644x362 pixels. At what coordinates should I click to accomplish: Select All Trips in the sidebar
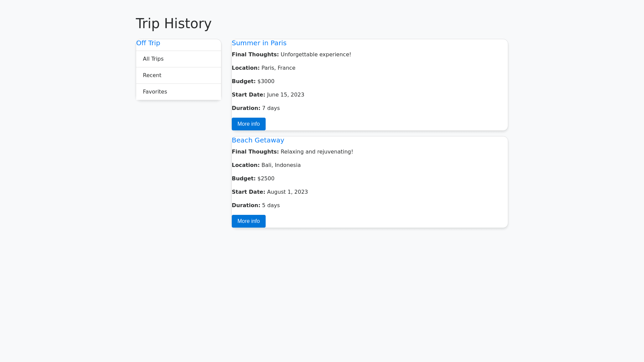[153, 59]
